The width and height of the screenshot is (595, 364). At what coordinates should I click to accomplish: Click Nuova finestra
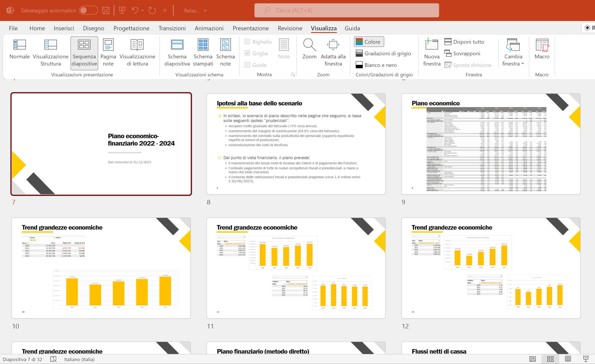click(x=432, y=53)
